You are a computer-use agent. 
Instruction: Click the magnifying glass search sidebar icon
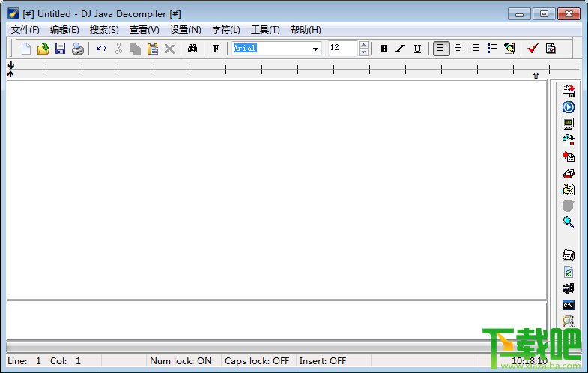point(568,222)
